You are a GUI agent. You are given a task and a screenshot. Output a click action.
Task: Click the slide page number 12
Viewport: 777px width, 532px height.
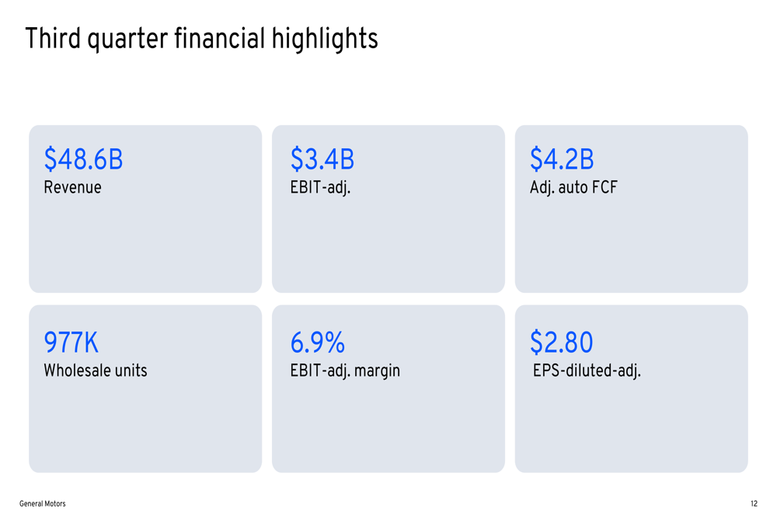pyautogui.click(x=754, y=504)
